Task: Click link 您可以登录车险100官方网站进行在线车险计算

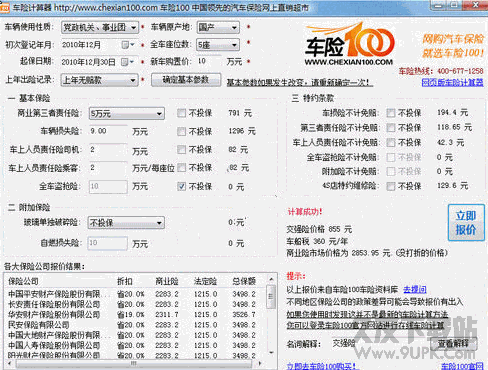Action: [x=365, y=325]
